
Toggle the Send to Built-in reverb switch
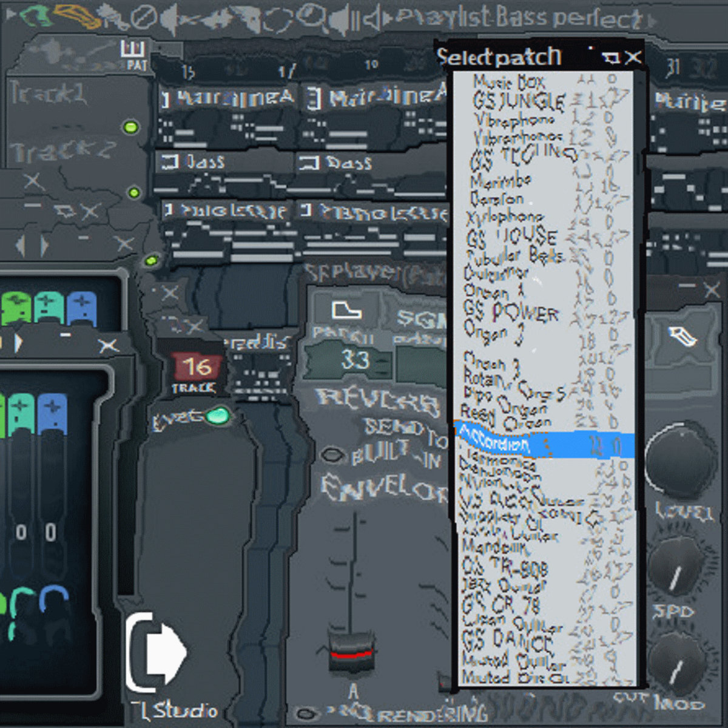point(332,454)
